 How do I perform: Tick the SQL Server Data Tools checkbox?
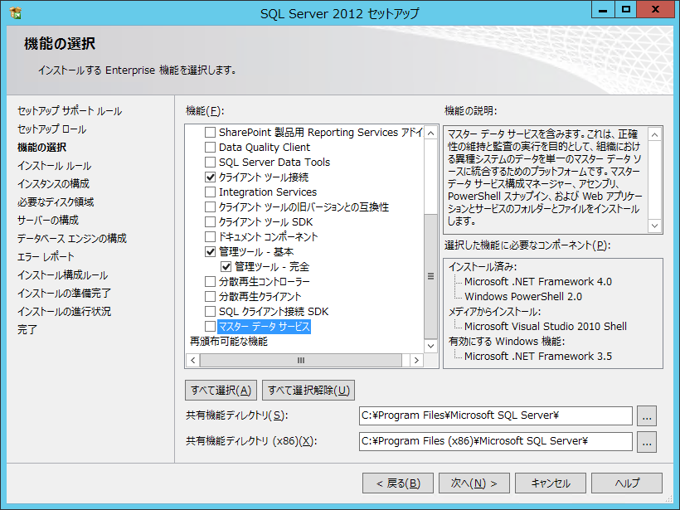point(210,162)
